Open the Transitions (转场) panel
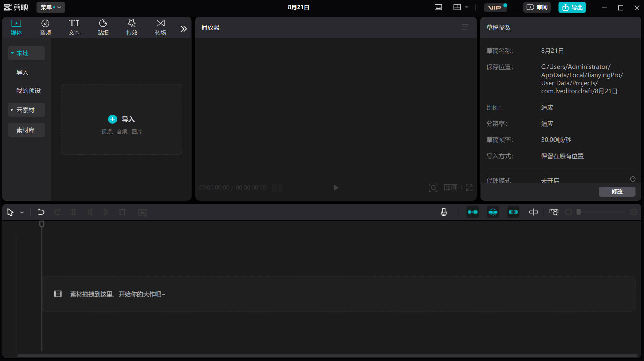The image size is (644, 361). pos(160,27)
